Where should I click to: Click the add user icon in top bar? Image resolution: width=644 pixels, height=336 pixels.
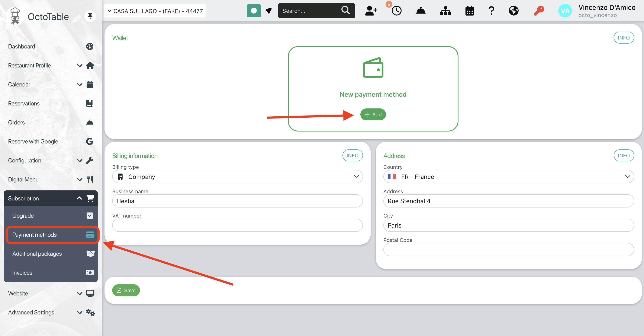(x=371, y=11)
